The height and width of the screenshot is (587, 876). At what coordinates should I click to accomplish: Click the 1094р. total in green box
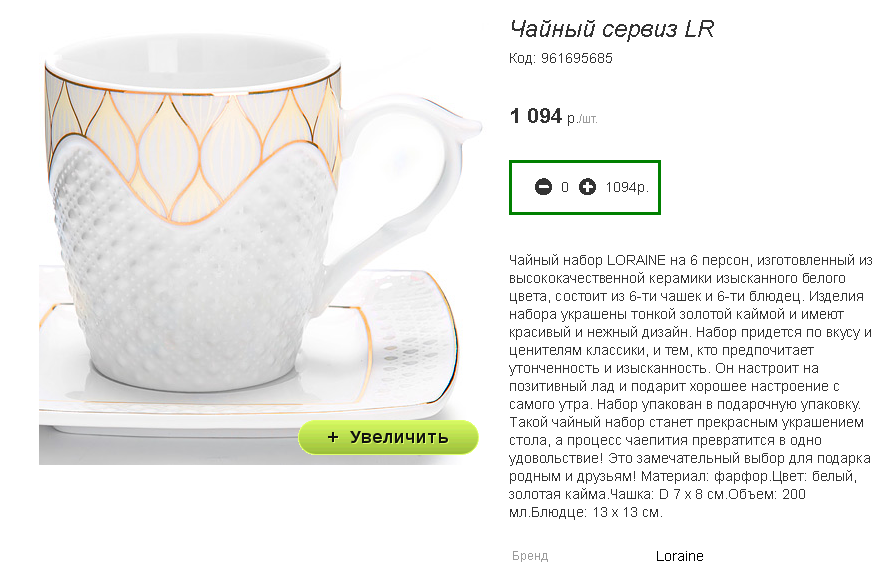tap(627, 188)
